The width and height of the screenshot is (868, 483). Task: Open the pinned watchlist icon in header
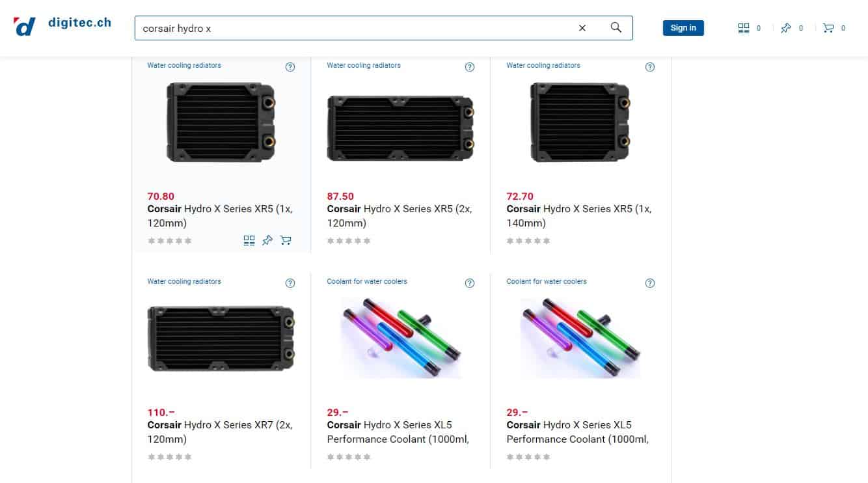pos(786,28)
